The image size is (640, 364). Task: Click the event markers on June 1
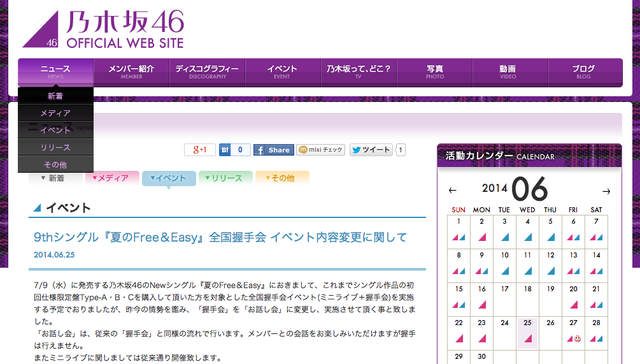(x=459, y=237)
